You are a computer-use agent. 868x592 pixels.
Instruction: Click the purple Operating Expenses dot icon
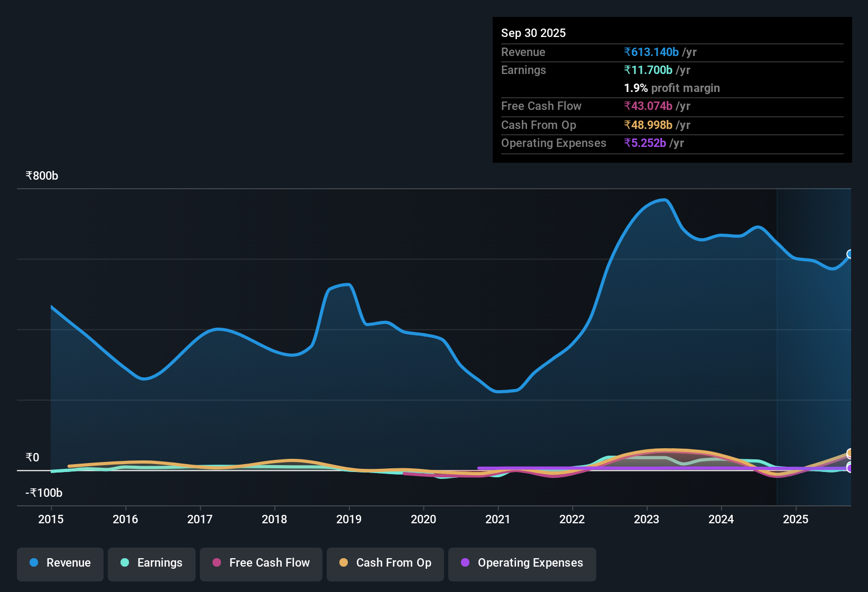[464, 563]
